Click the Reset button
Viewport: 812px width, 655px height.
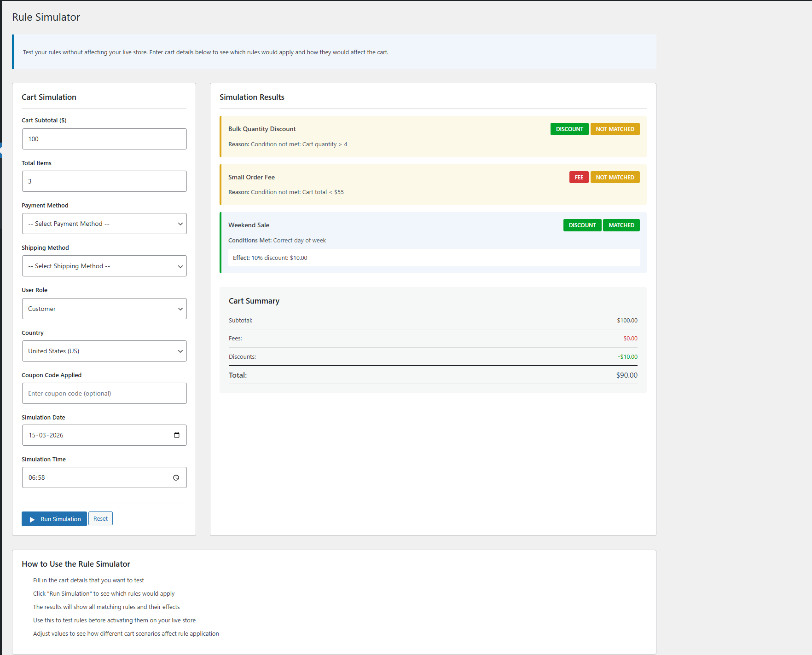tap(100, 518)
